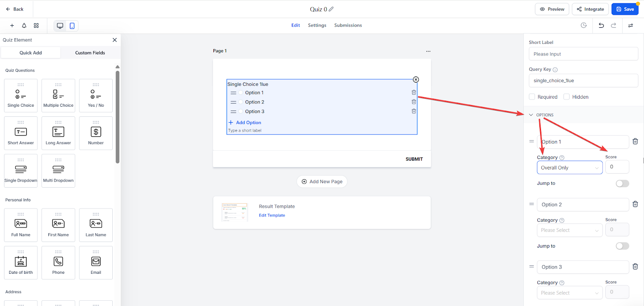Open the Overall Only category dropdown
The image size is (644, 306).
click(x=570, y=167)
